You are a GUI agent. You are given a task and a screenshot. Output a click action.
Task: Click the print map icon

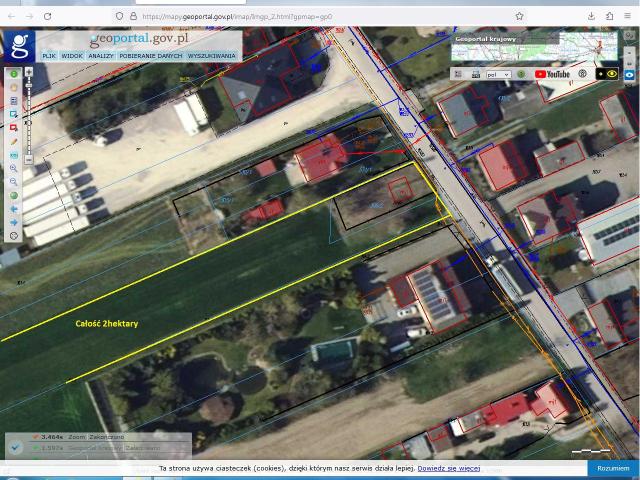click(x=475, y=74)
